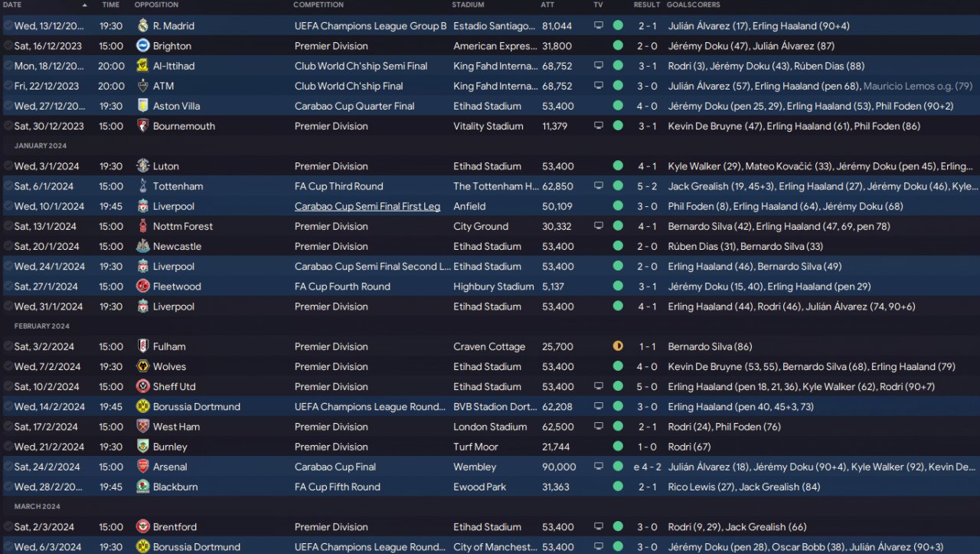
Task: Toggle the check mark beside Fri, 22/12/2023
Action: (8, 86)
